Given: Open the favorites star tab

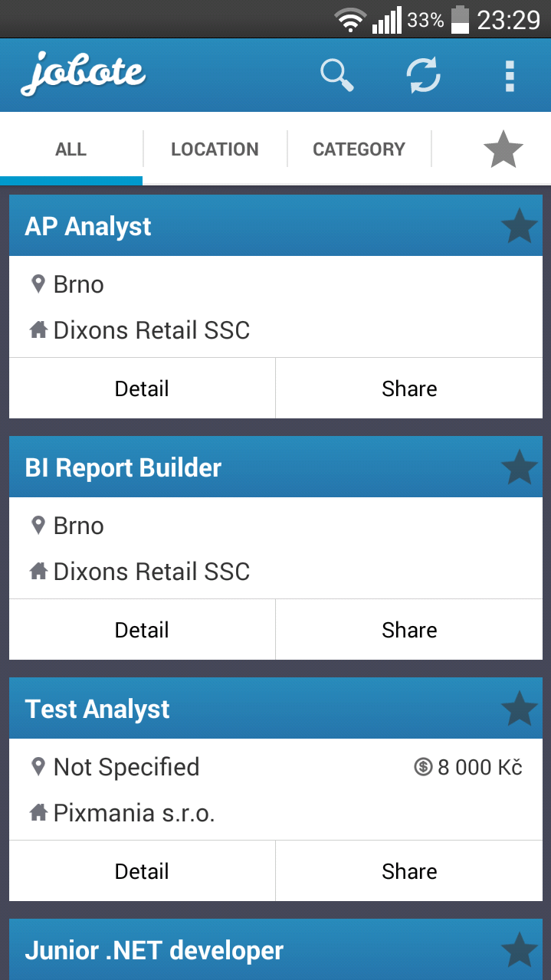Looking at the screenshot, I should click(503, 149).
